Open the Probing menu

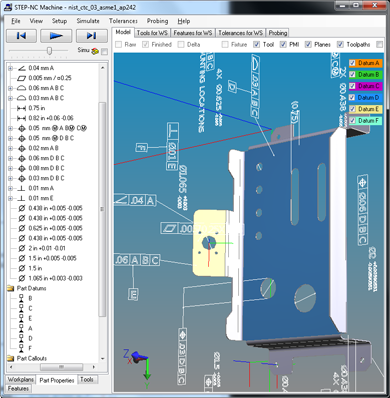tap(157, 21)
